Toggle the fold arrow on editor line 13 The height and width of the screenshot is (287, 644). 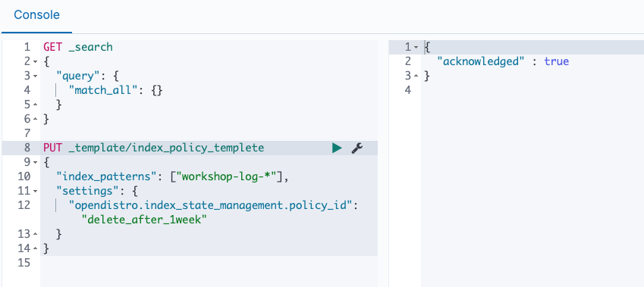pos(35,234)
